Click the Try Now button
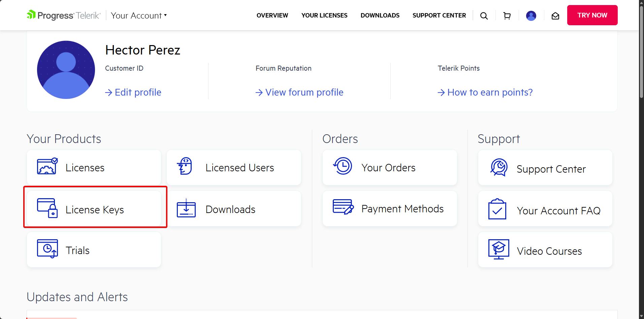This screenshot has width=644, height=319. click(x=592, y=15)
